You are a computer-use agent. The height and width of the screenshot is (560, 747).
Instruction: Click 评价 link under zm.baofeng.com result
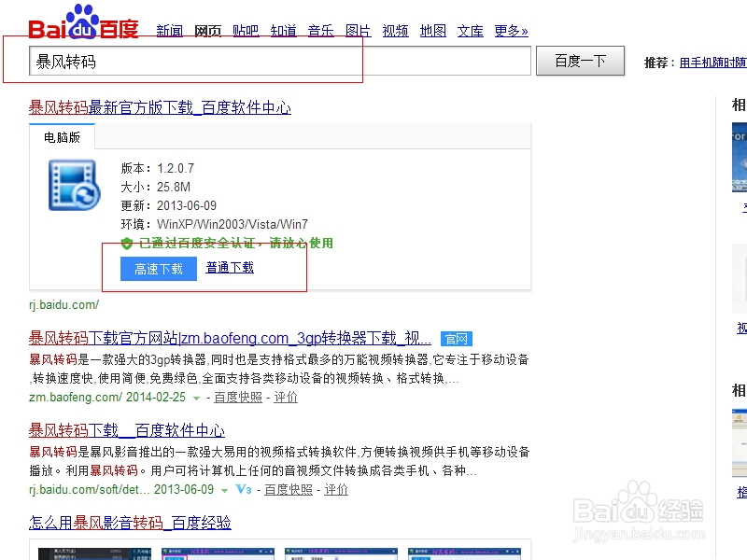pos(286,398)
